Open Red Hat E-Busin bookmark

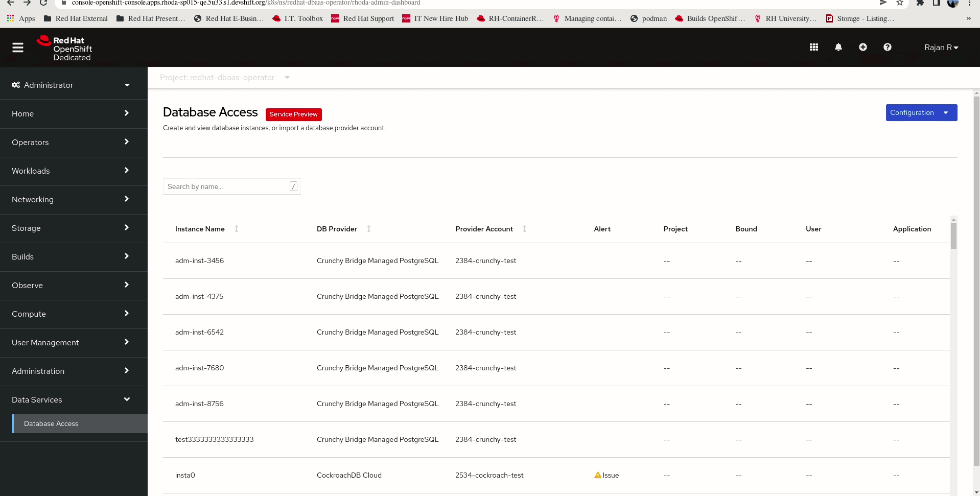click(229, 18)
